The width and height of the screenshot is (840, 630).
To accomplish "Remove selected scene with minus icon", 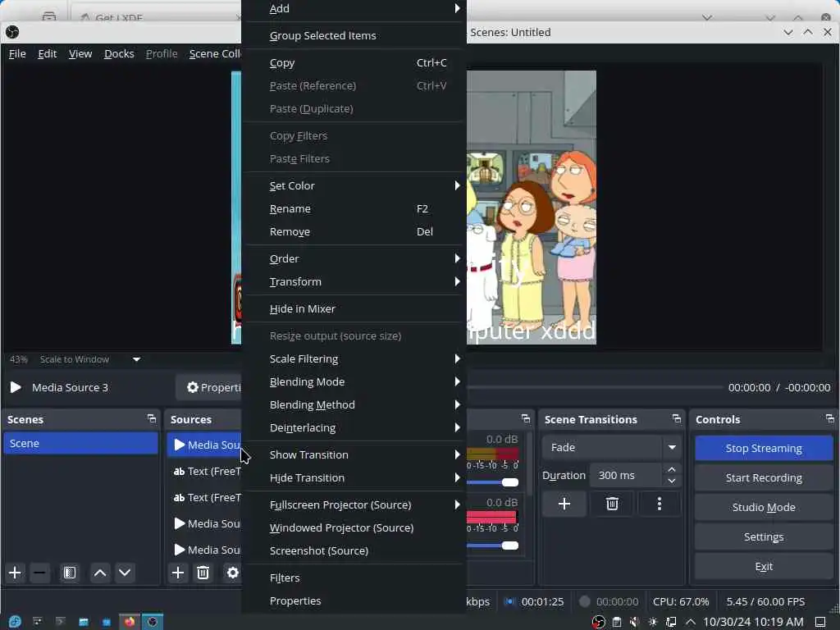I will [39, 573].
